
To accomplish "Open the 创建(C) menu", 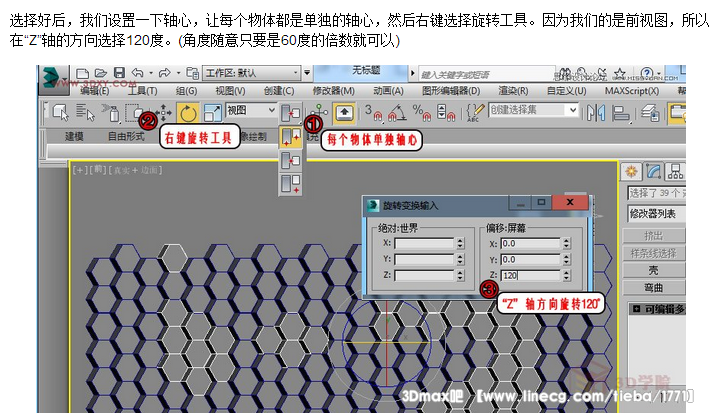I will click(x=279, y=91).
